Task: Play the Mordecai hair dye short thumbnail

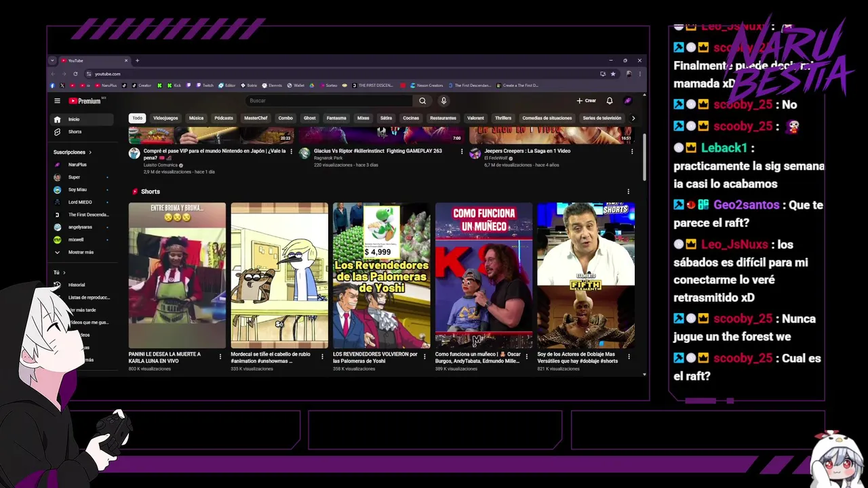Action: pos(279,275)
